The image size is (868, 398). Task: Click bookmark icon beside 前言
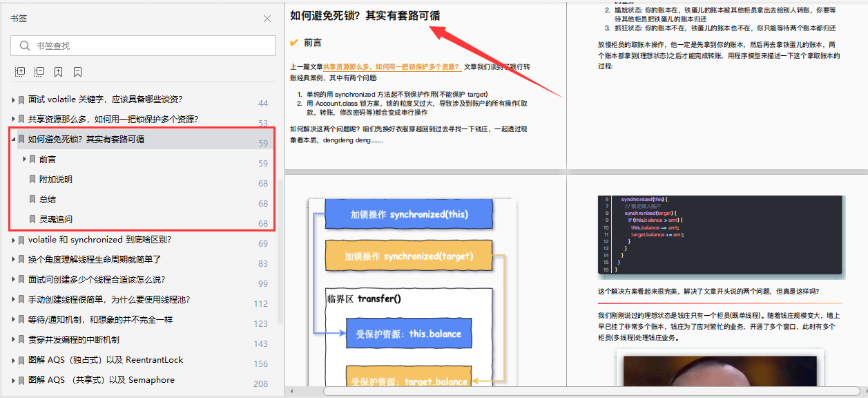[32, 159]
